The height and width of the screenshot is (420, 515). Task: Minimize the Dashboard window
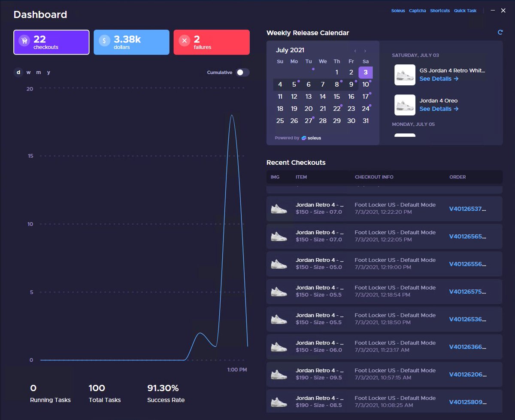(x=493, y=10)
